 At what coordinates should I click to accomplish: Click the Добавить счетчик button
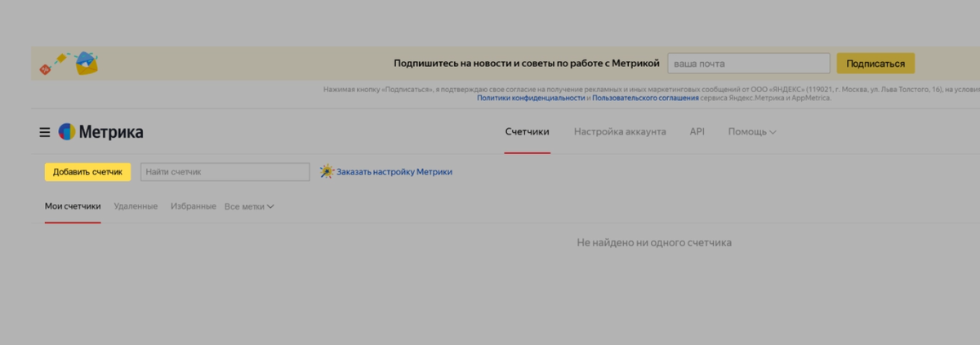[x=87, y=172]
